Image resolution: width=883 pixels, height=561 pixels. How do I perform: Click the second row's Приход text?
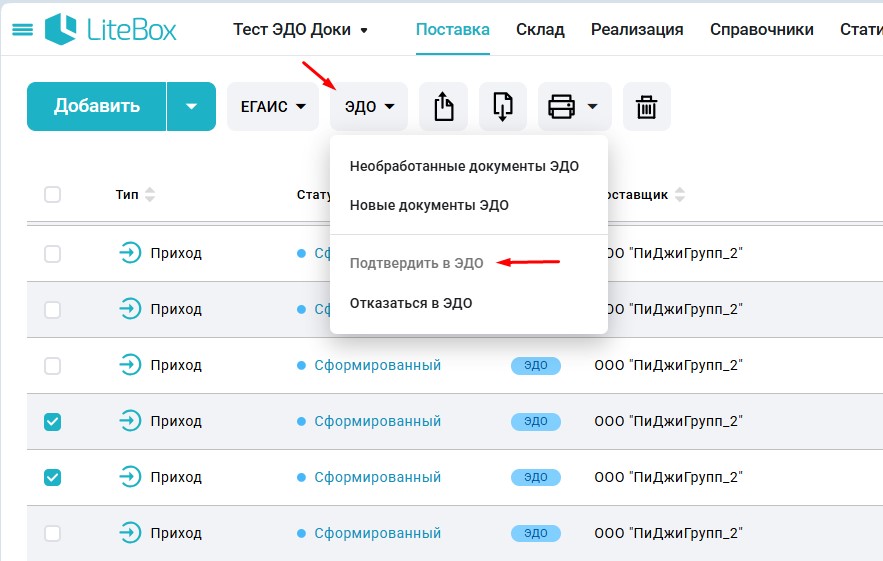pyautogui.click(x=176, y=309)
